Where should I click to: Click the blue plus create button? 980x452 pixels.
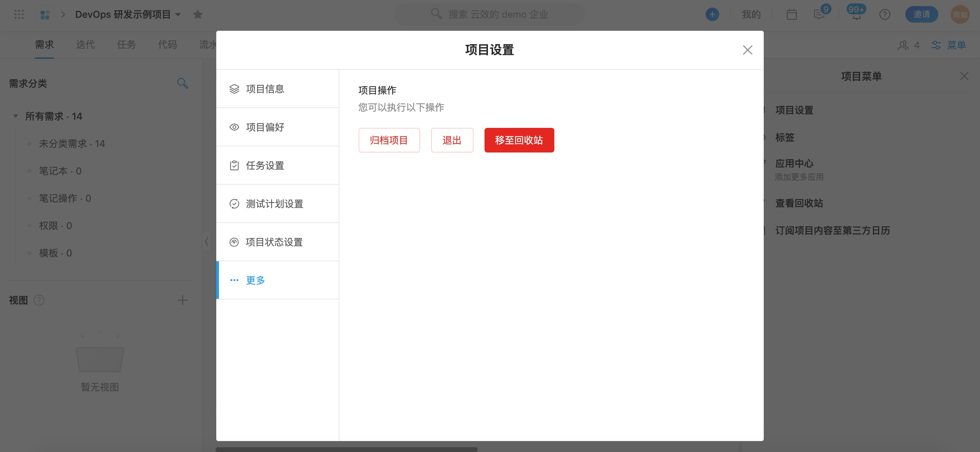(x=712, y=14)
